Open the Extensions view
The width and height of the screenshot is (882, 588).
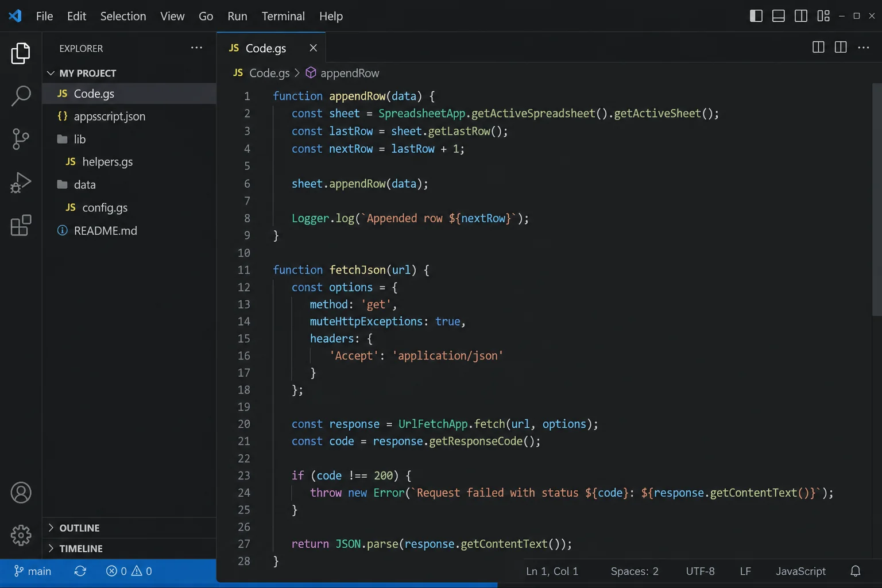21,225
